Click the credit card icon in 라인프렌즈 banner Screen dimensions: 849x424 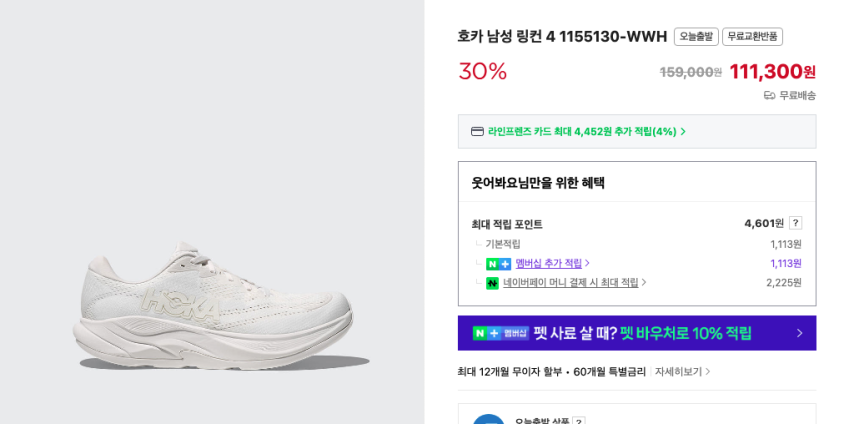pos(477,132)
